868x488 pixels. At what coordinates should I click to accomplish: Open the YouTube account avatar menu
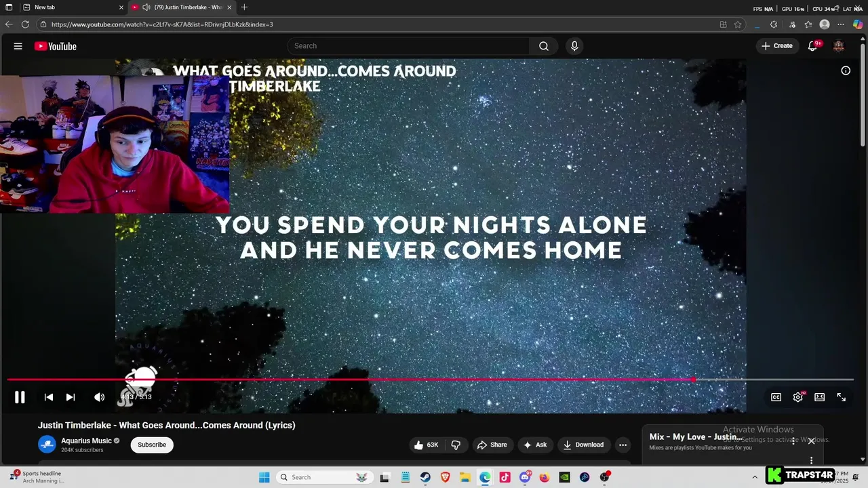pos(839,46)
